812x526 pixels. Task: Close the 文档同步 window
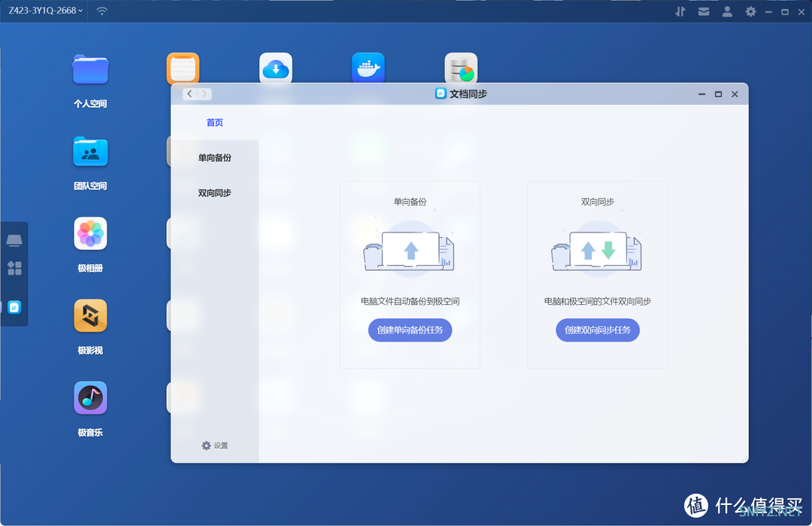pyautogui.click(x=735, y=94)
